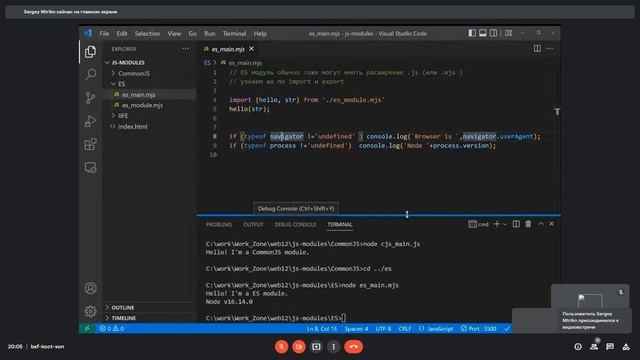Open the Go menu
Viewport: 640px width, 360px height.
192,33
